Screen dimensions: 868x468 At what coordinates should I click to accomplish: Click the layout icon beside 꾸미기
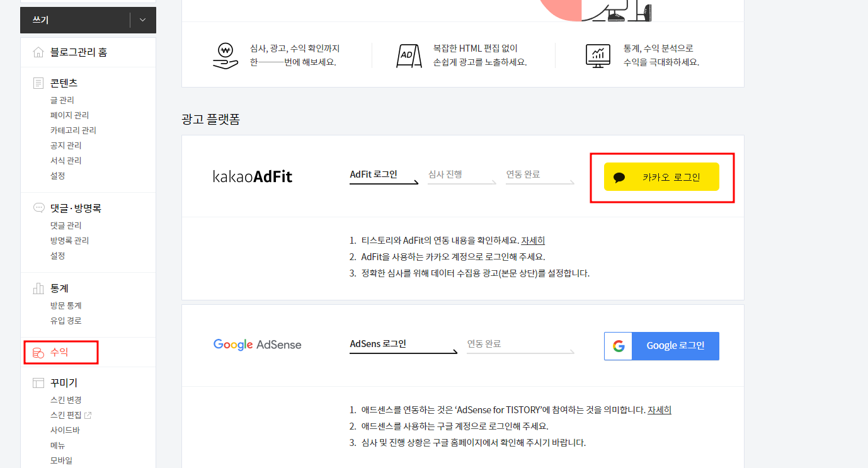(x=38, y=383)
